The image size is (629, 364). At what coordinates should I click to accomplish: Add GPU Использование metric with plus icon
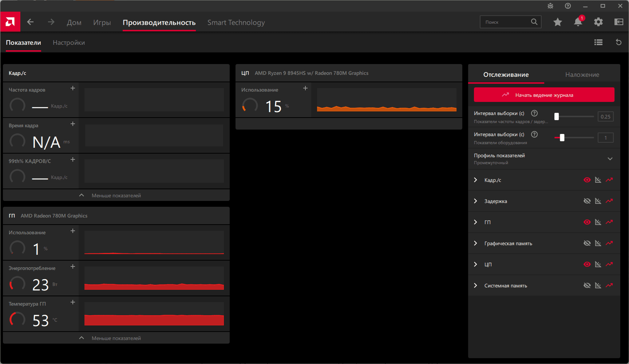[x=73, y=231]
